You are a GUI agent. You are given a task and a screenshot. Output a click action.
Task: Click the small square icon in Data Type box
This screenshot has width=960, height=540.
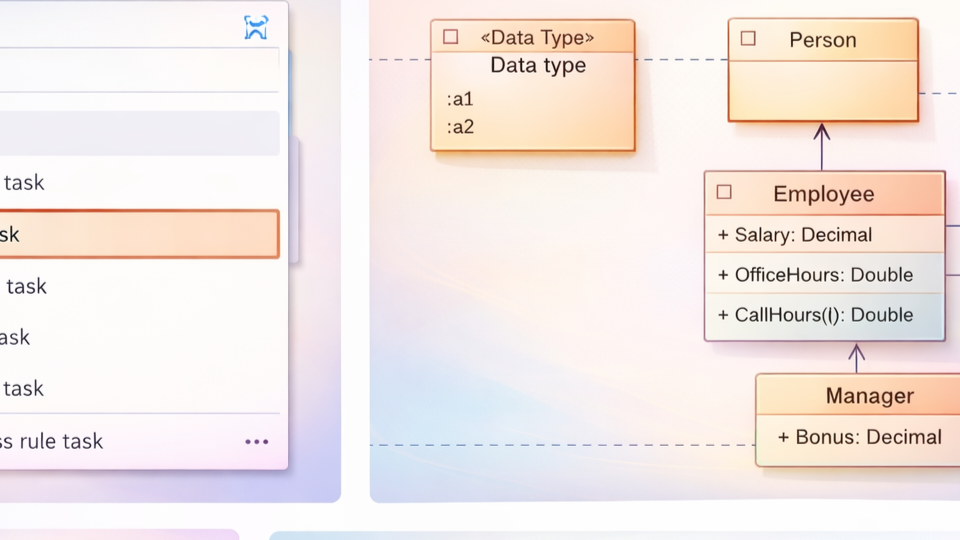[x=451, y=37]
